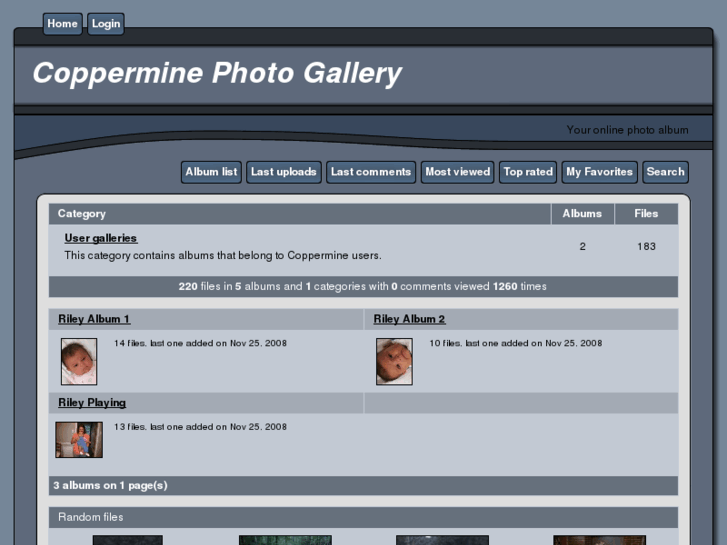Click the Riley Playing album thumbnail
Image resolution: width=727 pixels, height=545 pixels.
pyautogui.click(x=79, y=440)
